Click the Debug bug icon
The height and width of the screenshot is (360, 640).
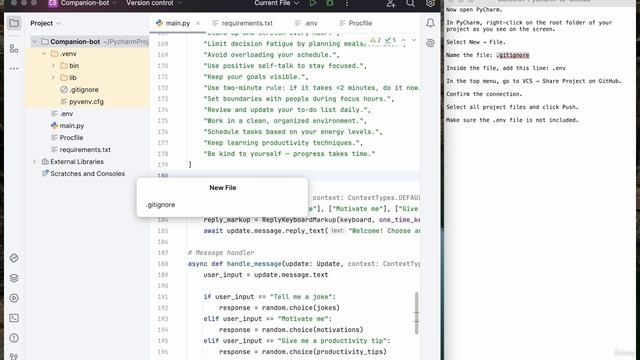(330, 3)
